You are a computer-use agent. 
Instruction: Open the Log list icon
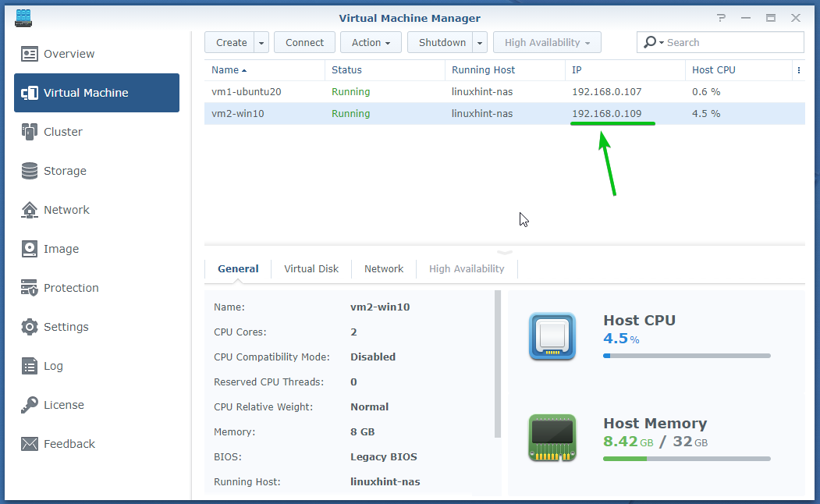(x=30, y=366)
